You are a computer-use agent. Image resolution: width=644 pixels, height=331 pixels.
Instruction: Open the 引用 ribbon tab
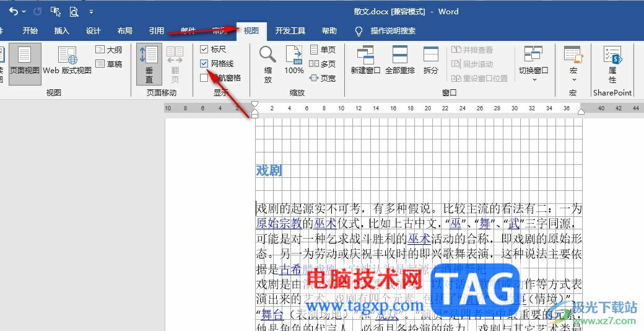[x=157, y=31]
